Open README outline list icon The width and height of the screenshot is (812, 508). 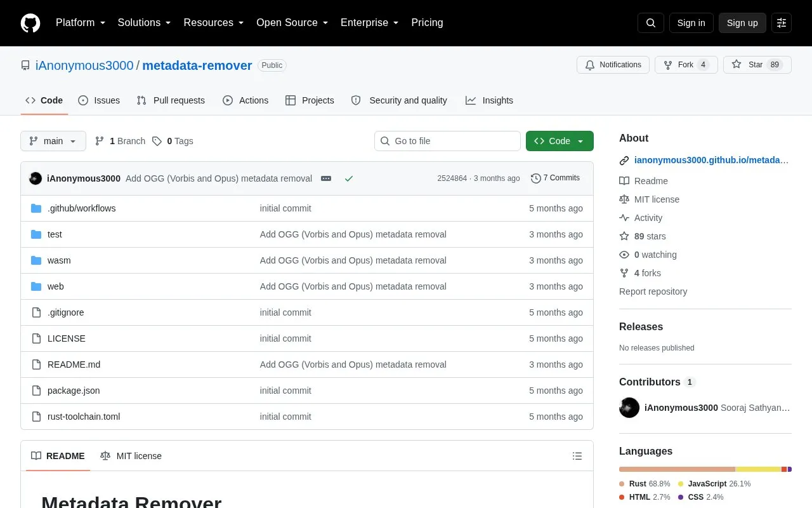click(577, 456)
